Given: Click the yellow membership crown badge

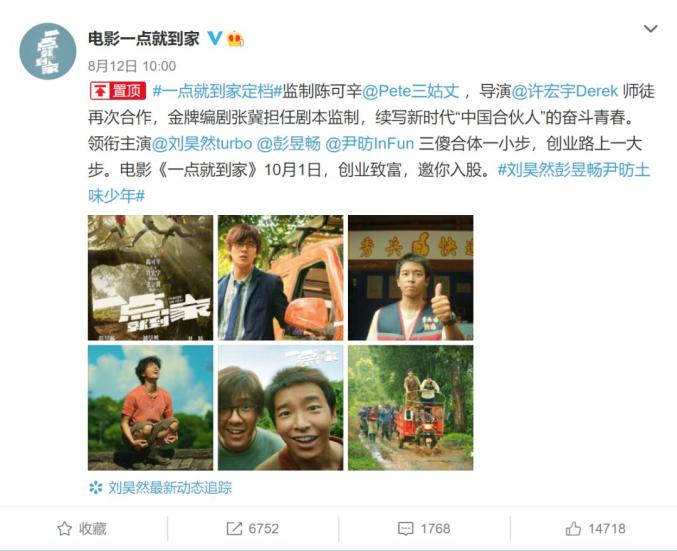Looking at the screenshot, I should (x=235, y=38).
